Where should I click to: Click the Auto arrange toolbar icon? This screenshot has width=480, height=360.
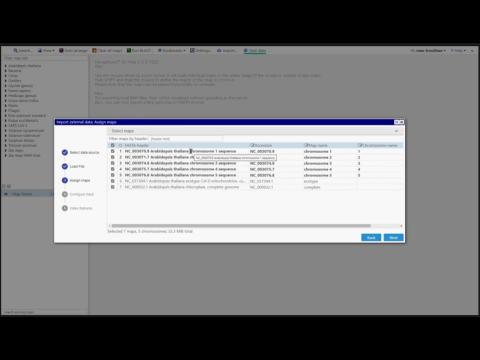pyautogui.click(x=61, y=50)
